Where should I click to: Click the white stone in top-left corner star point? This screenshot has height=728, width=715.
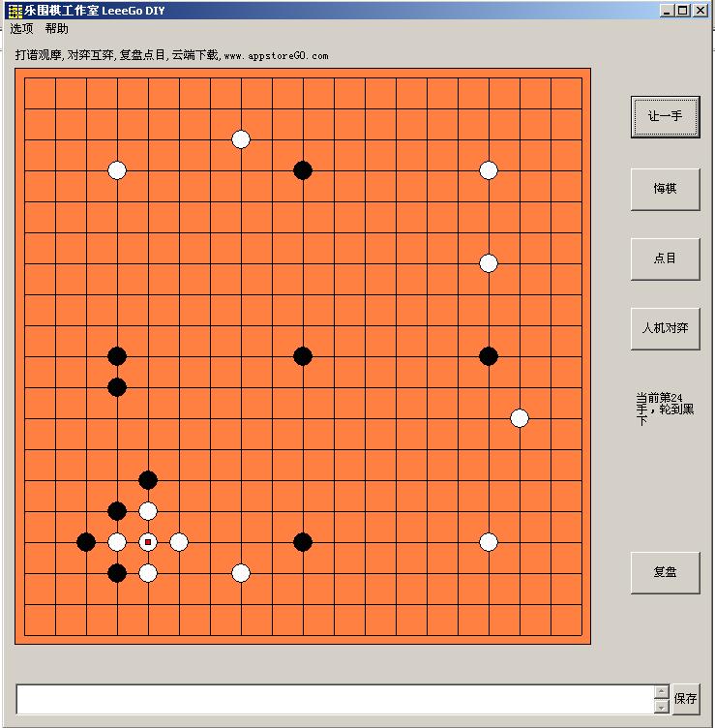pyautogui.click(x=117, y=170)
